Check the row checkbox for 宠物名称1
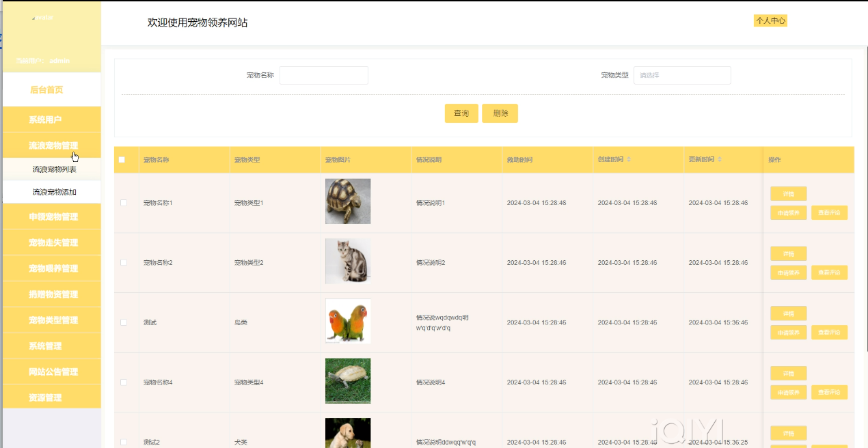This screenshot has width=868, height=448. click(124, 203)
